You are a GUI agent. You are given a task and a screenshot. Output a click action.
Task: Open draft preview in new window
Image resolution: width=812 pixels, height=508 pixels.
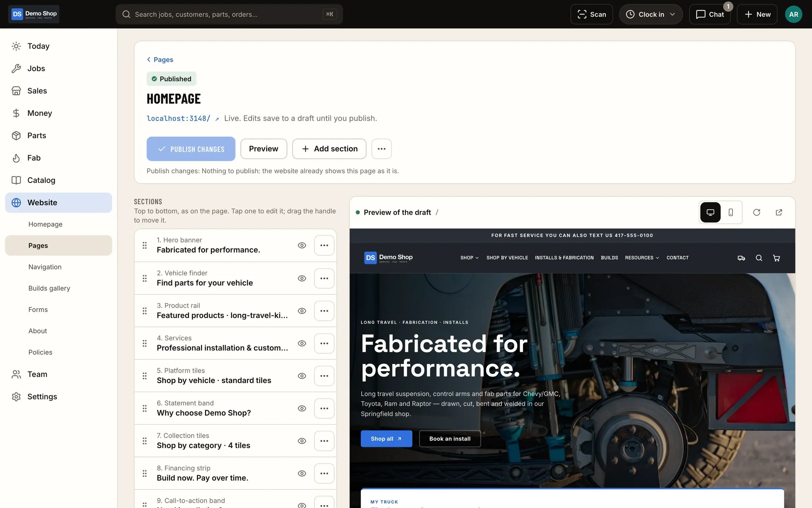(779, 212)
